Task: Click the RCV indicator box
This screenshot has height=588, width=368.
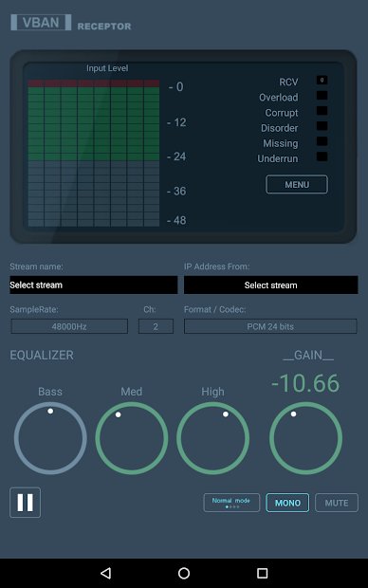Action: coord(322,81)
